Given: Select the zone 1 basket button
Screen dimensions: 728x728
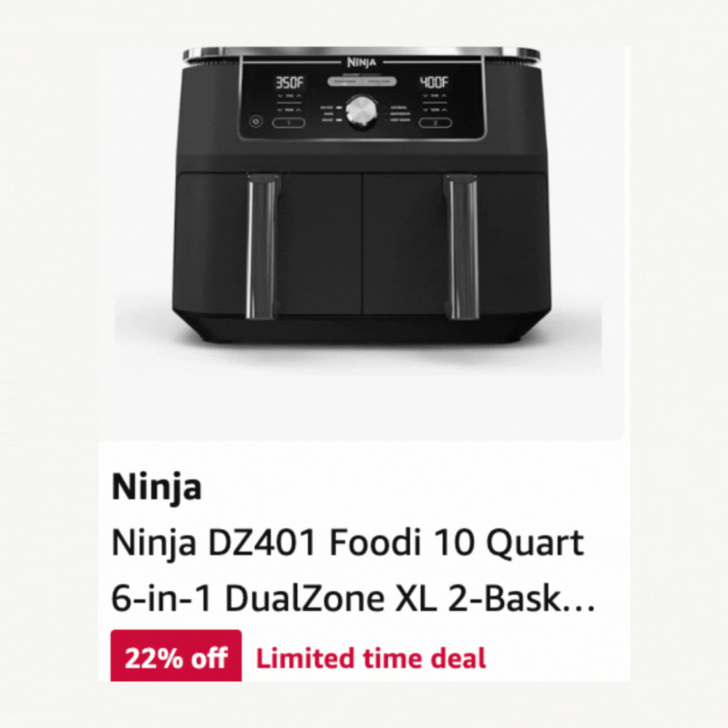Looking at the screenshot, I should (x=289, y=123).
